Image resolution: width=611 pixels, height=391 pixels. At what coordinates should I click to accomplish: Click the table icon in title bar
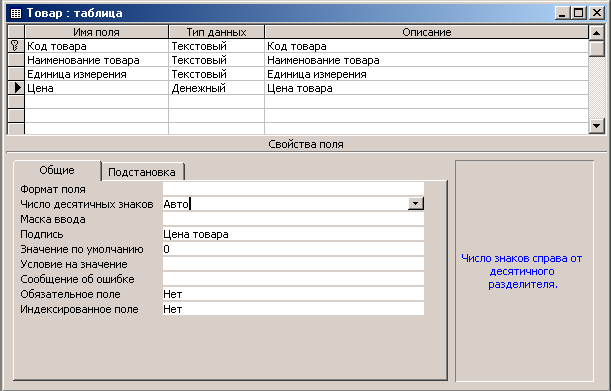16,13
